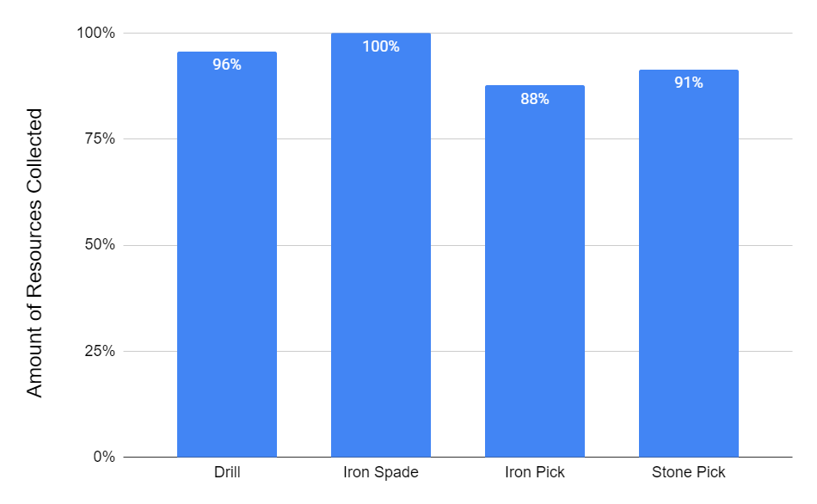Image resolution: width=817 pixels, height=504 pixels.
Task: Select the Stone Pick x-axis label
Action: pos(688,472)
